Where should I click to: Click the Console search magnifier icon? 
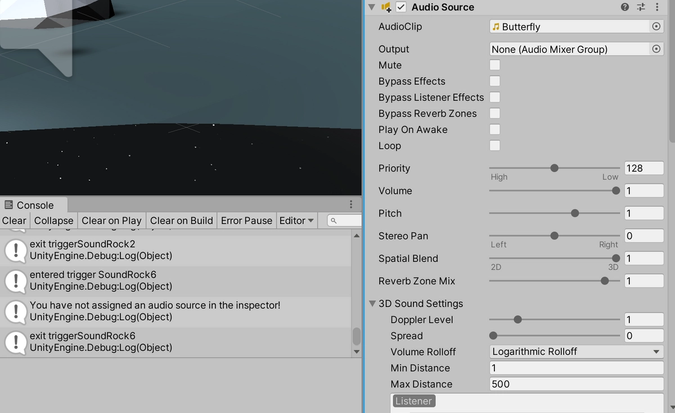(x=334, y=220)
